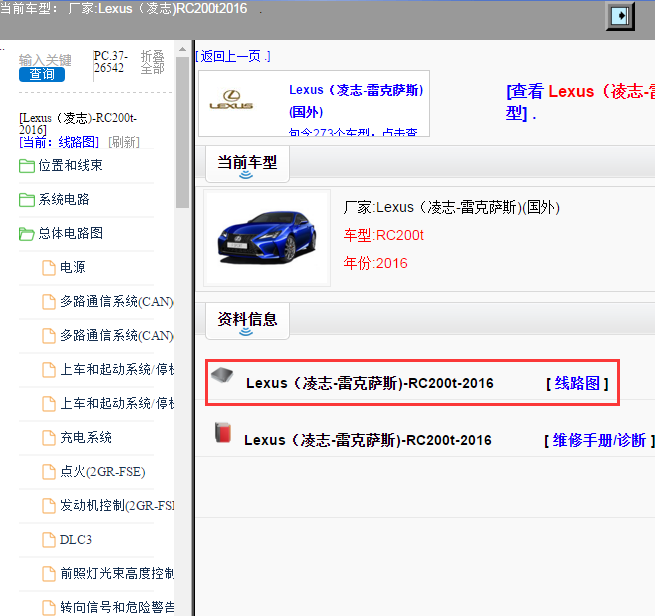Open the 位置和线束 folder icon
This screenshot has width=655, height=616.
pos(27,166)
